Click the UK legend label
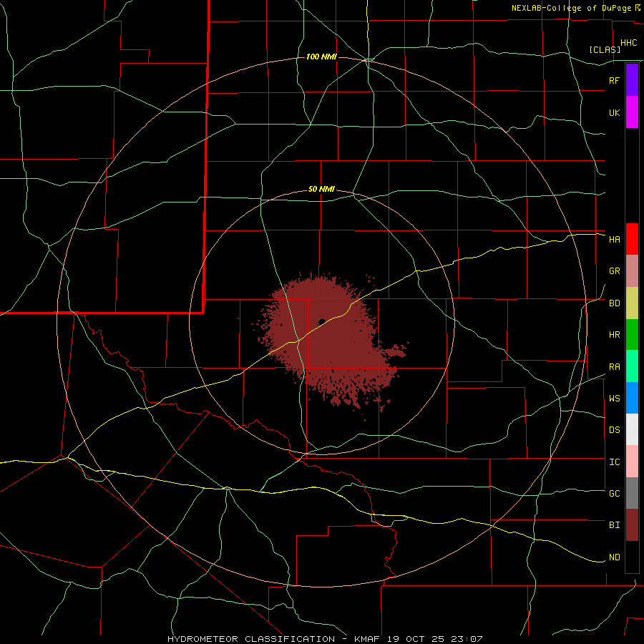Image resolution: width=644 pixels, height=644 pixels. (x=614, y=112)
